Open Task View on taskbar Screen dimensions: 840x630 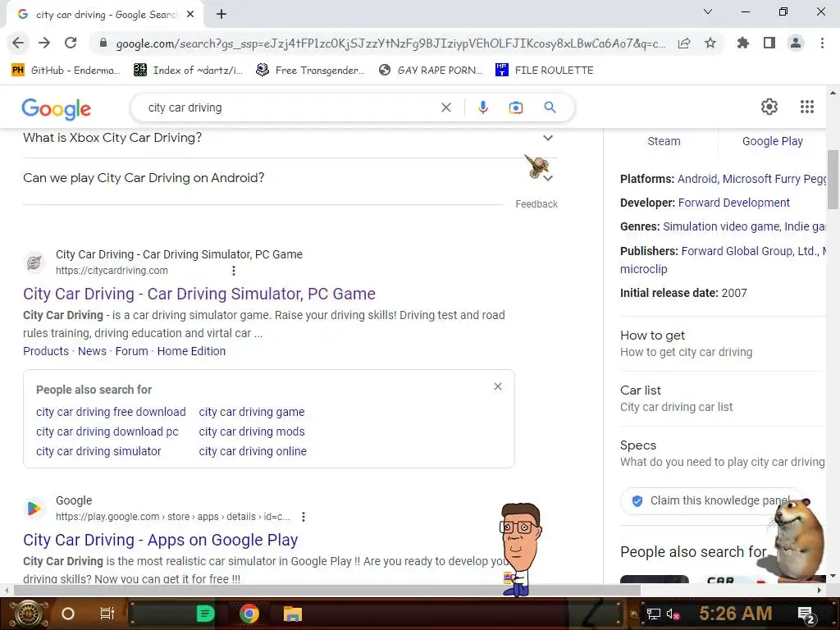pos(107,614)
